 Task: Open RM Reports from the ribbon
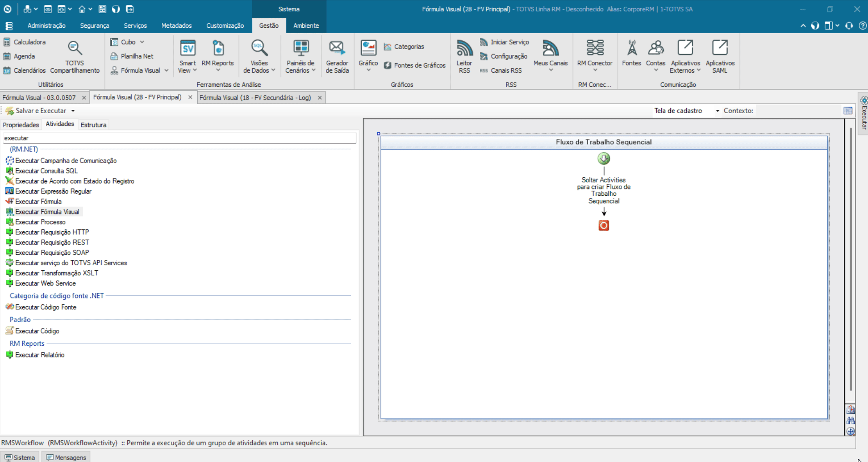218,57
